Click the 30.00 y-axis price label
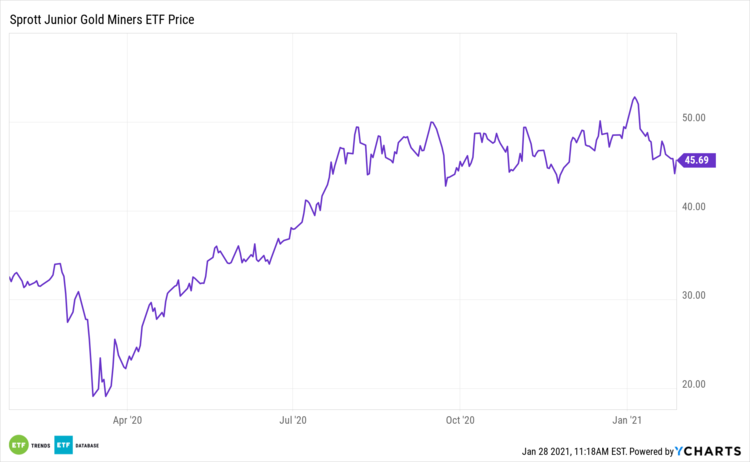The height and width of the screenshot is (462, 750). [x=693, y=295]
